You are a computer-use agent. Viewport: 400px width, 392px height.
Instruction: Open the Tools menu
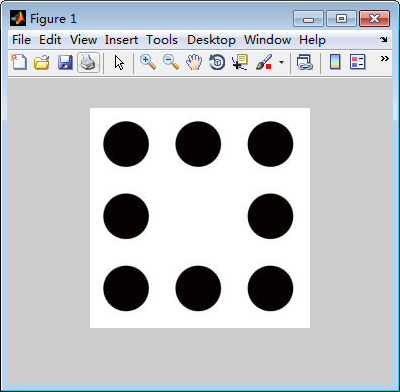point(162,40)
